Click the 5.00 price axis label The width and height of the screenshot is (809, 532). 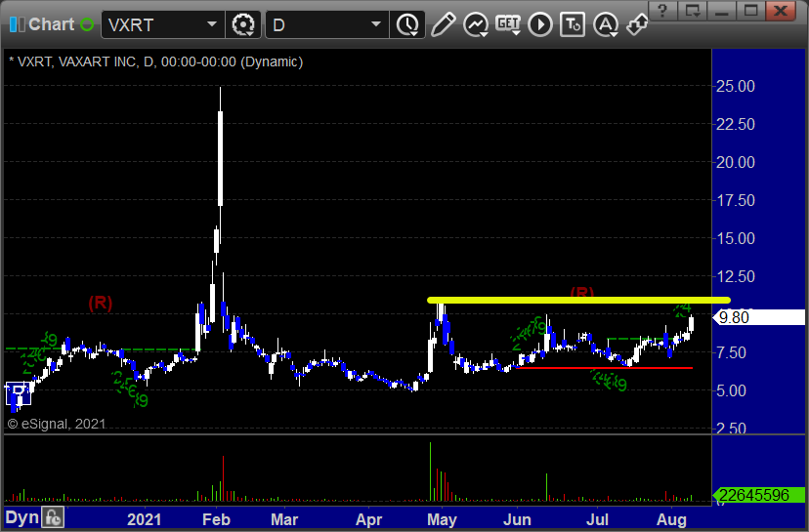click(731, 391)
